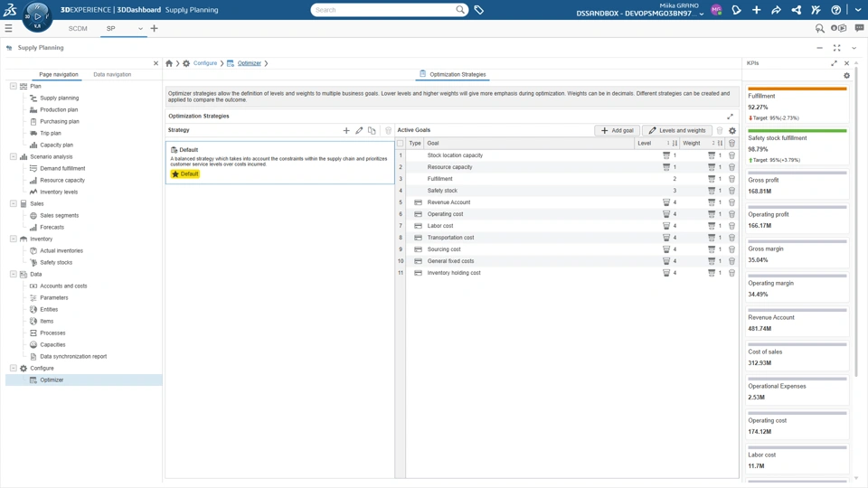Image resolution: width=868 pixels, height=488 pixels.
Task: Open the Gross profit KPI card
Action: coord(797,185)
